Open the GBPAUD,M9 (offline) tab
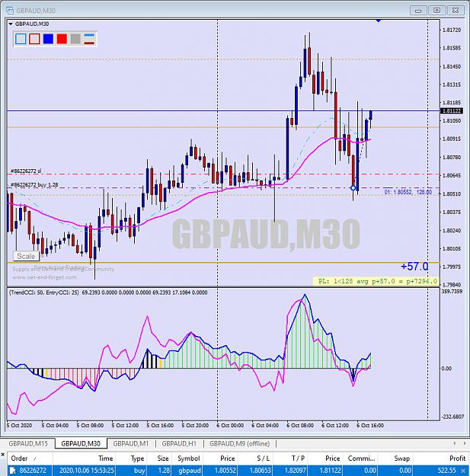Image resolution: width=470 pixels, height=476 pixels. [x=239, y=443]
